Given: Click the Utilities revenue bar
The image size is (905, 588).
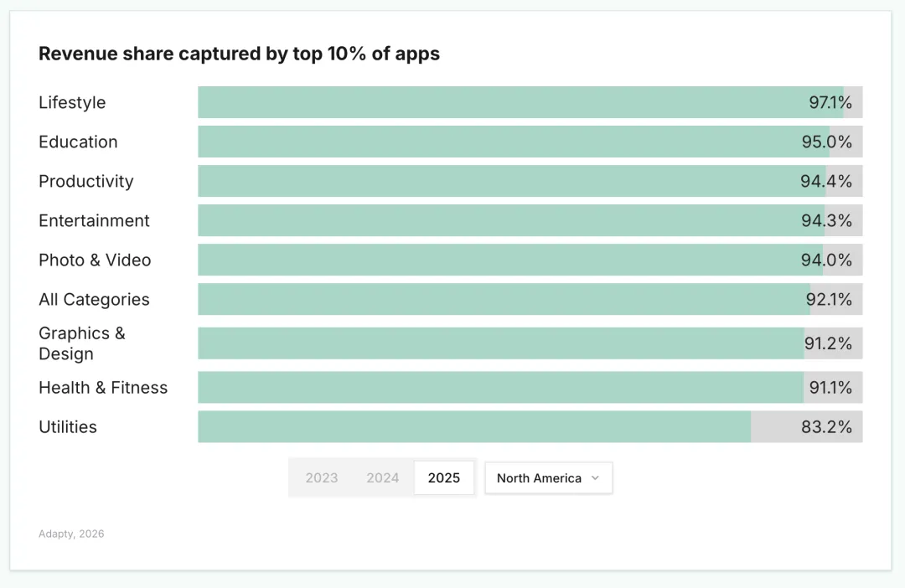Looking at the screenshot, I should (474, 427).
